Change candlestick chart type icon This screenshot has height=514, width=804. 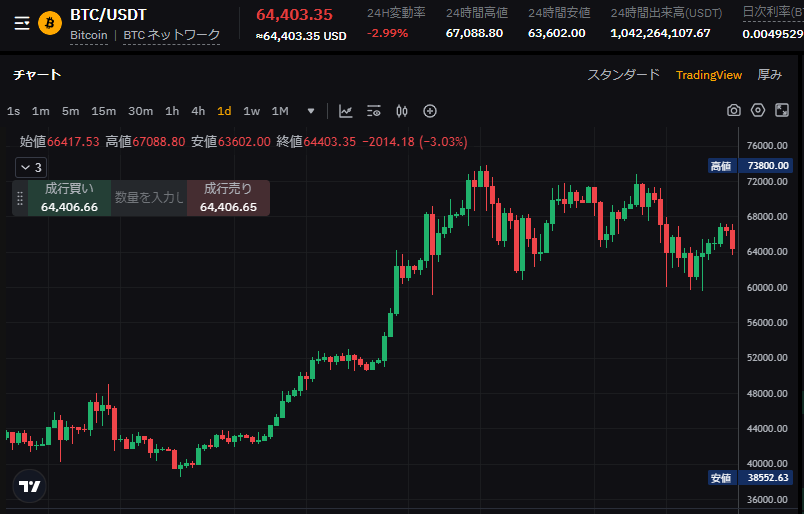(402, 111)
